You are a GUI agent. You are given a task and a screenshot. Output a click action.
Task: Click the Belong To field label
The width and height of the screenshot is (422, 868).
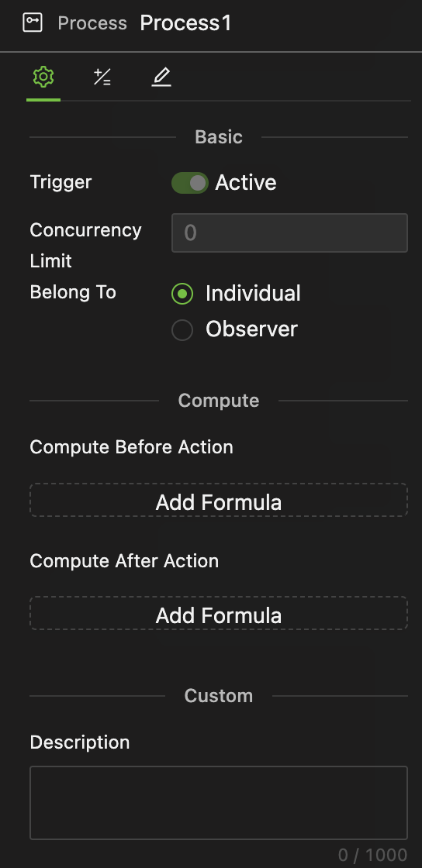coord(73,291)
